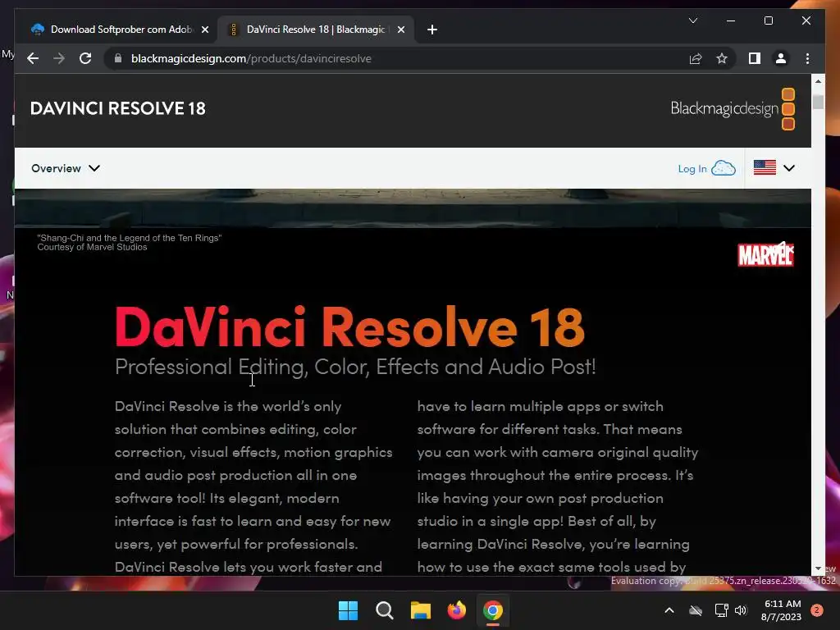Viewport: 840px width, 630px height.
Task: Expand the Overview dropdown menu
Action: pyautogui.click(x=66, y=168)
